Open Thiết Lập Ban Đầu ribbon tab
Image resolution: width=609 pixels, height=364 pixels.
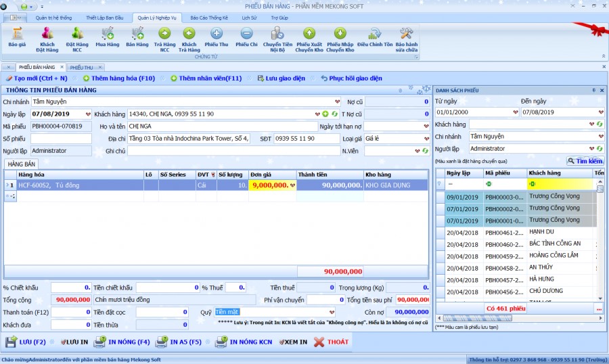coord(104,18)
